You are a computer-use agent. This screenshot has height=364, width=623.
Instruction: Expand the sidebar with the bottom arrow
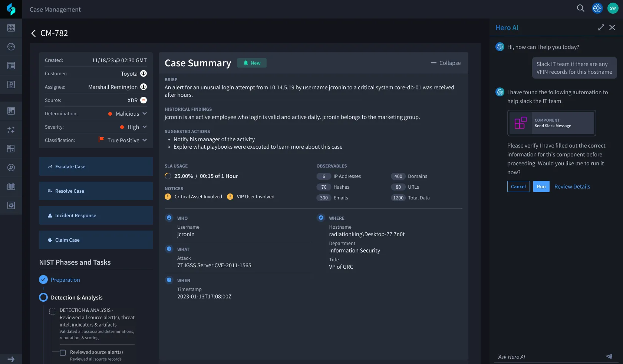(11, 359)
